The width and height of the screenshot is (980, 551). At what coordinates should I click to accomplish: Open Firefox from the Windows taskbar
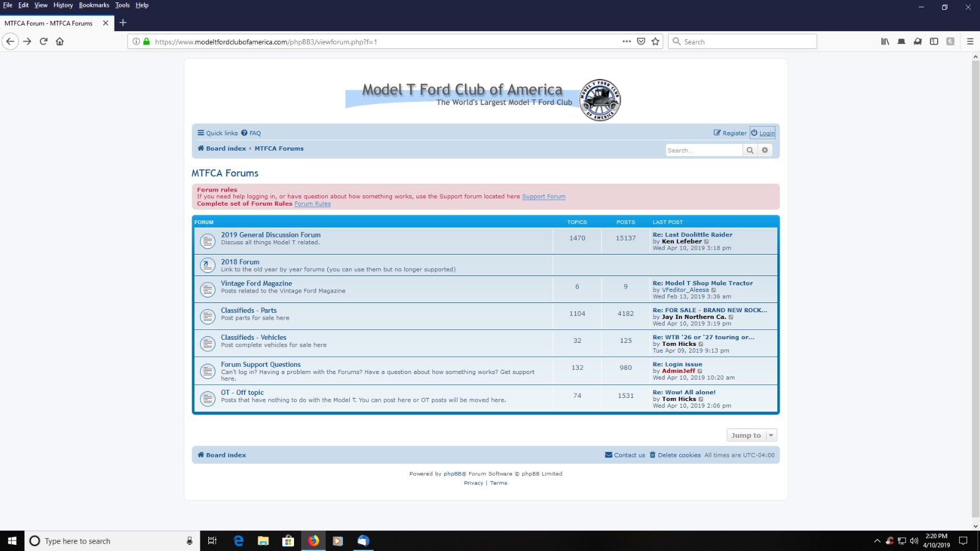313,541
